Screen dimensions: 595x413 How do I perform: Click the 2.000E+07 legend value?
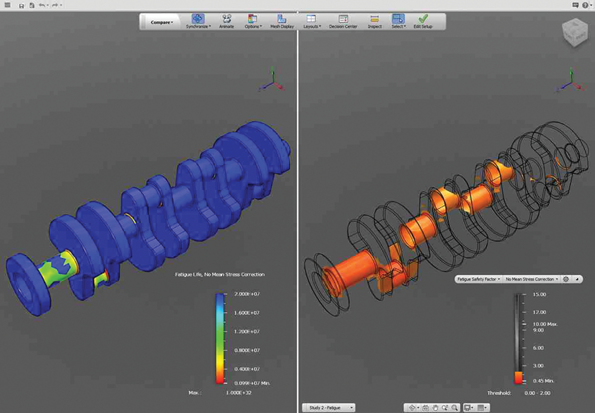click(247, 294)
